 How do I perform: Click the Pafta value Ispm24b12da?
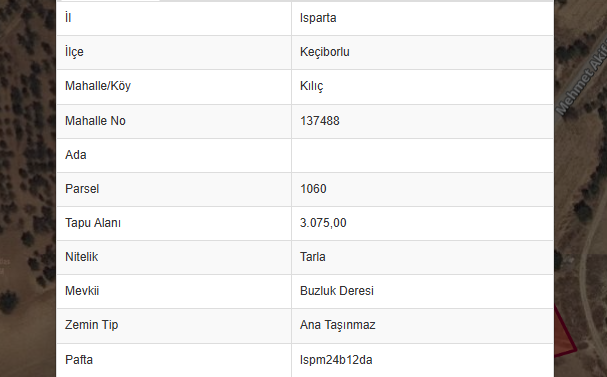tap(336, 360)
